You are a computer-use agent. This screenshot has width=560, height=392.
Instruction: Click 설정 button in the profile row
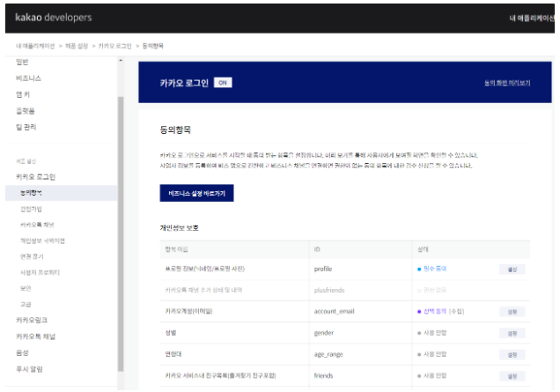coord(512,269)
